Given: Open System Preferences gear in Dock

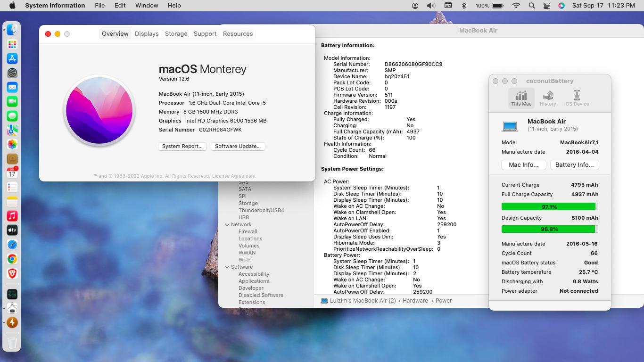Looking at the screenshot, I should click(x=12, y=73).
